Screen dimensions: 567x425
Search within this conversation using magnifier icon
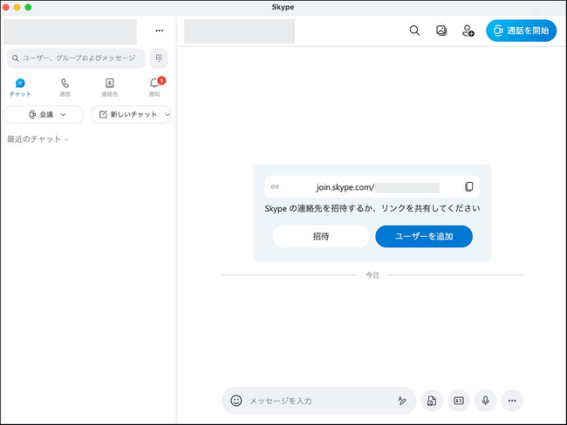tap(414, 31)
